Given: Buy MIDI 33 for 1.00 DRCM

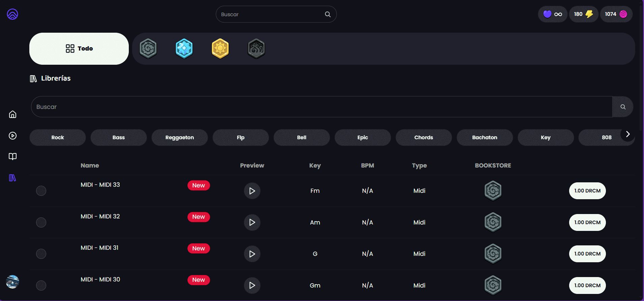Looking at the screenshot, I should [x=587, y=191].
